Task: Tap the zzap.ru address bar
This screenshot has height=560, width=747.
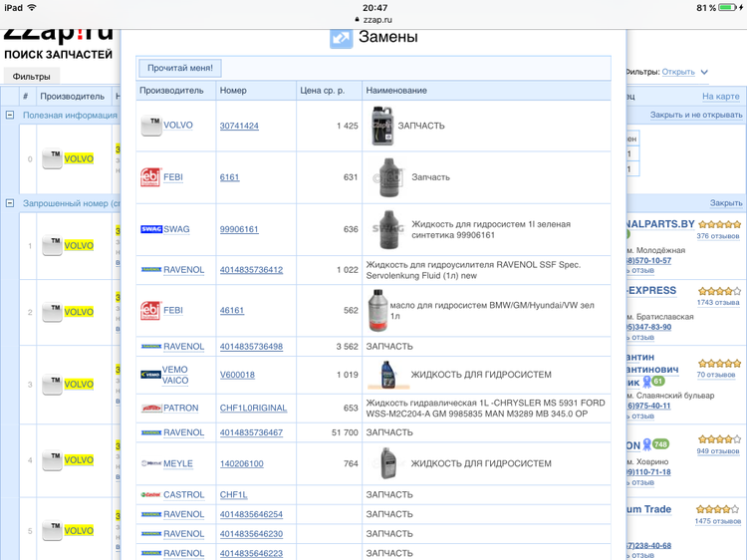Action: click(x=373, y=19)
